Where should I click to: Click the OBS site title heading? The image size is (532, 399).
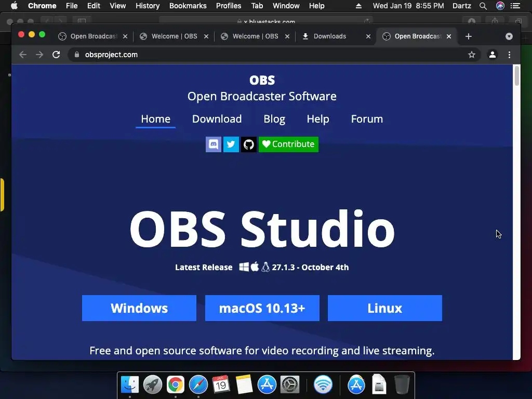tap(262, 80)
